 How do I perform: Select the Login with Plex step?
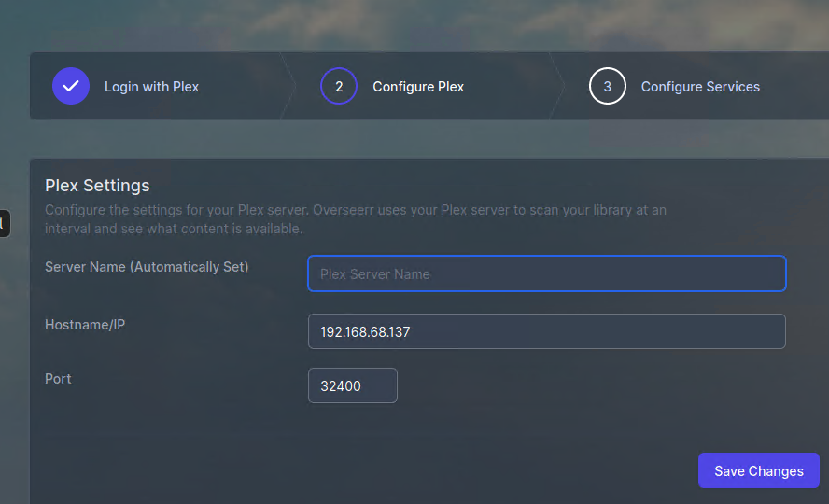coord(152,87)
